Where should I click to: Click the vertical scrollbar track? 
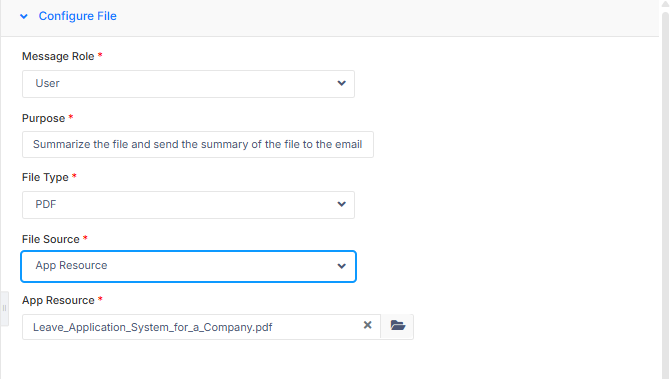tap(665, 193)
